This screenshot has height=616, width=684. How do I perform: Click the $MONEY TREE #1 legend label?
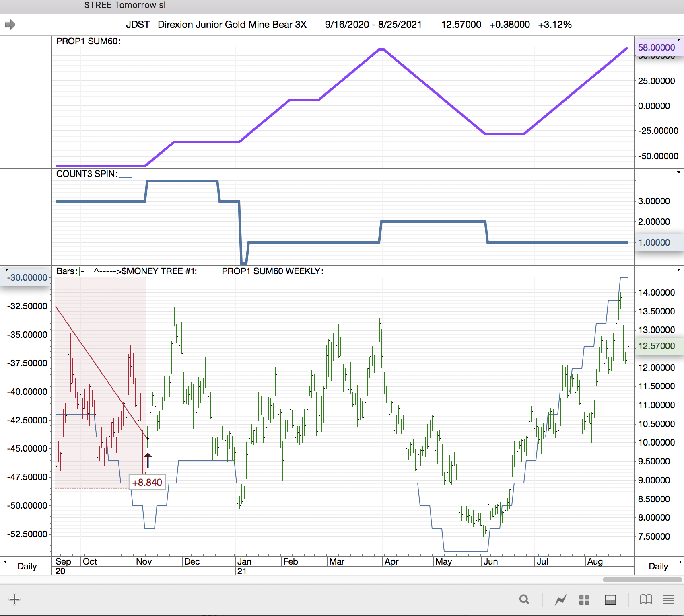coord(160,271)
